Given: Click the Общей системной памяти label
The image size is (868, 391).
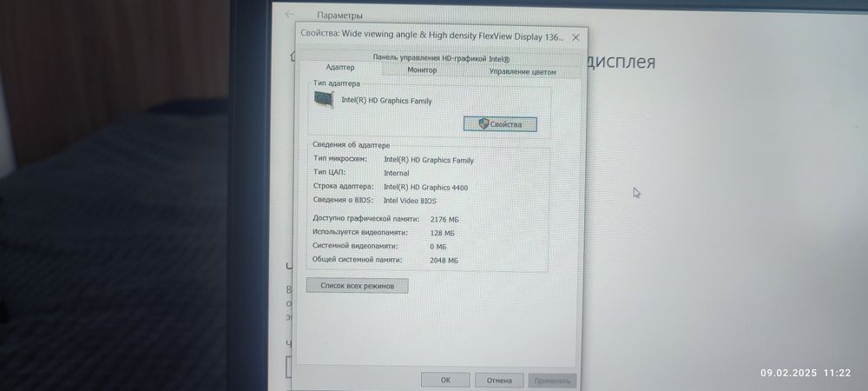Looking at the screenshot, I should coord(357,259).
